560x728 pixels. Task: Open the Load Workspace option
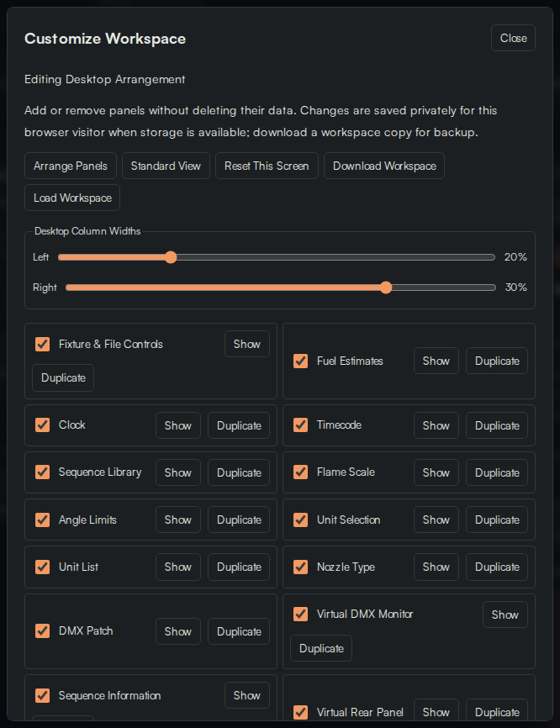72,198
